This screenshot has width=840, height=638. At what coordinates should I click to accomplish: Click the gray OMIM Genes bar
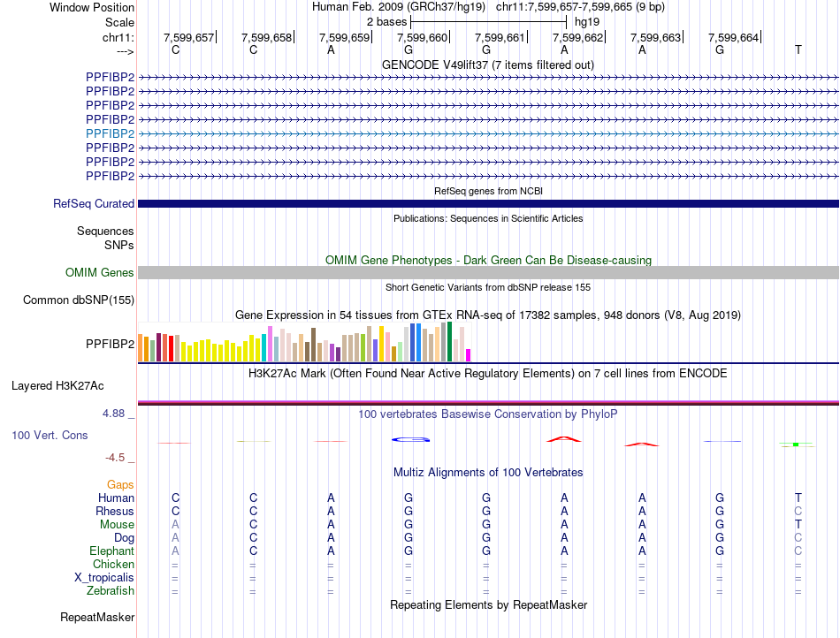488,272
